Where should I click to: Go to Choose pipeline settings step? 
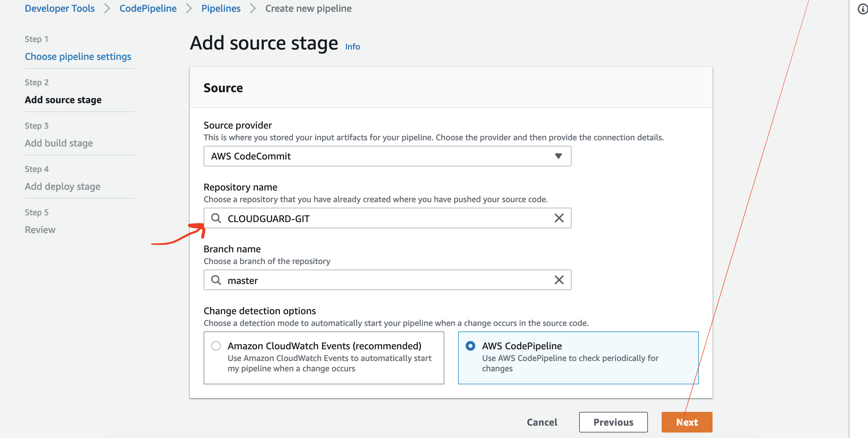(78, 56)
